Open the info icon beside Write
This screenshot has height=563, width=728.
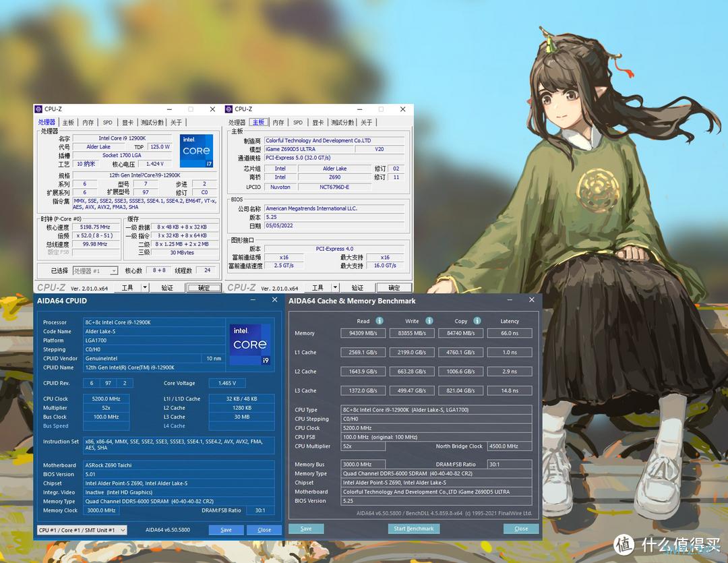tap(429, 321)
